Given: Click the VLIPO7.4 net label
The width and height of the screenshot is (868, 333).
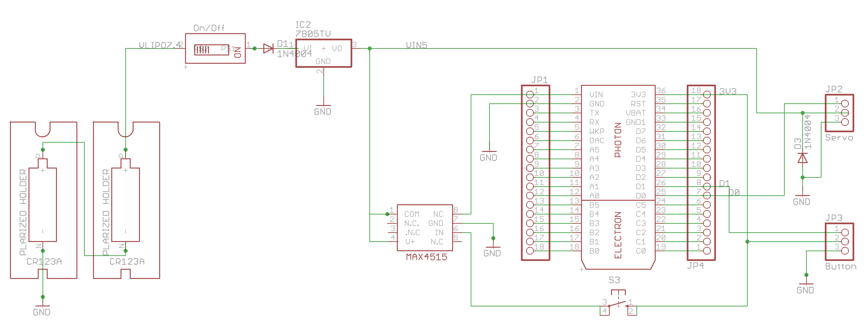Looking at the screenshot, I should (x=160, y=45).
